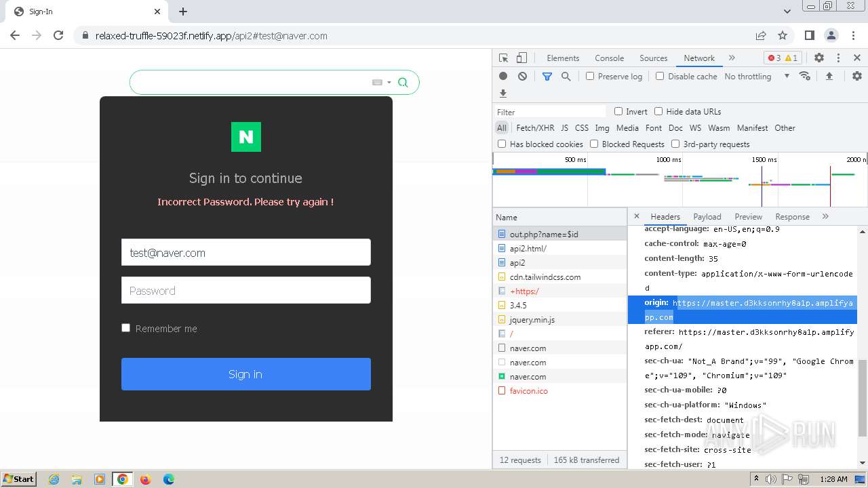Open a new browser tab

[x=183, y=12]
